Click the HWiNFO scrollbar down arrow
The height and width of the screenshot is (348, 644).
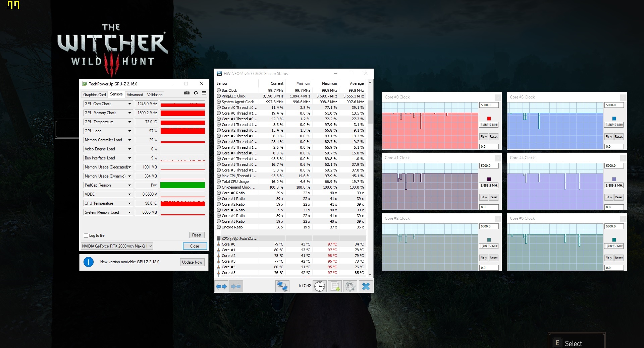tap(370, 275)
